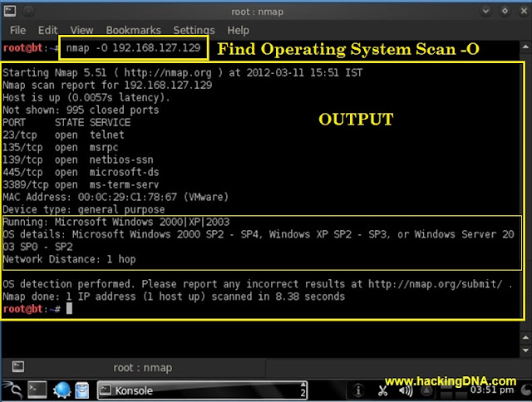Image resolution: width=532 pixels, height=402 pixels.
Task: Click the '3389/tcp open ms-term-serv' row
Action: tap(81, 184)
